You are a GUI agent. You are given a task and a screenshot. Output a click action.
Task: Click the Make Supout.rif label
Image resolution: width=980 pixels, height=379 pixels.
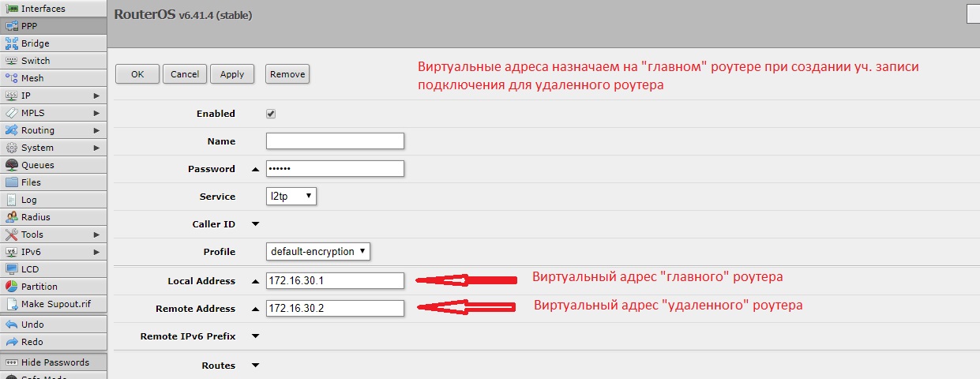coord(55,304)
